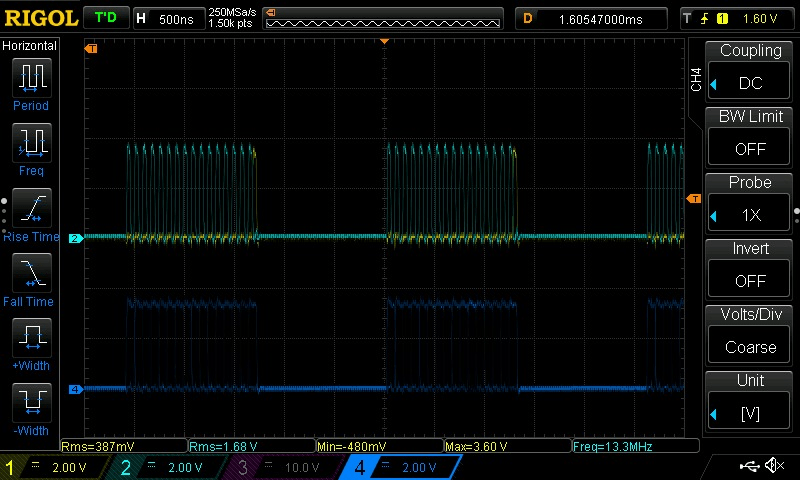Click the delay time 1.60547000ms readout
The image size is (800, 480).
point(601,19)
